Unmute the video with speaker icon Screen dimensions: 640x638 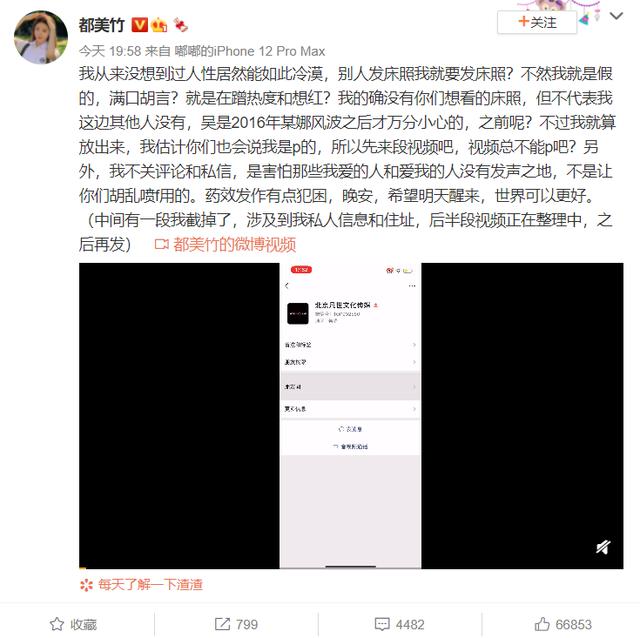[603, 547]
